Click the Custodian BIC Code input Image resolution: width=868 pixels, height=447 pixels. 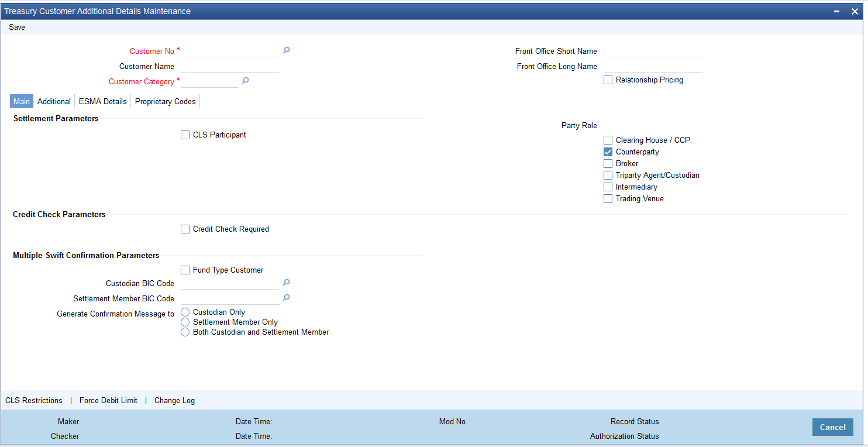(x=230, y=283)
